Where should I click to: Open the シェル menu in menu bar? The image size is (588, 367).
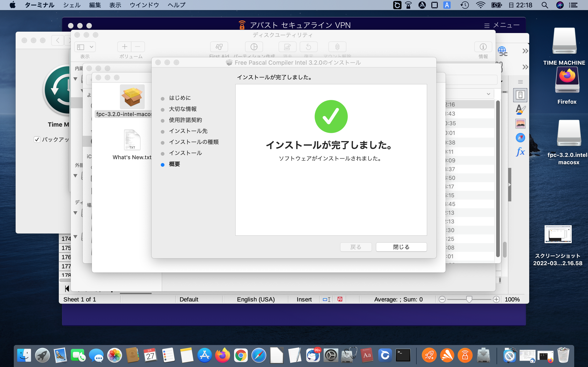click(72, 5)
